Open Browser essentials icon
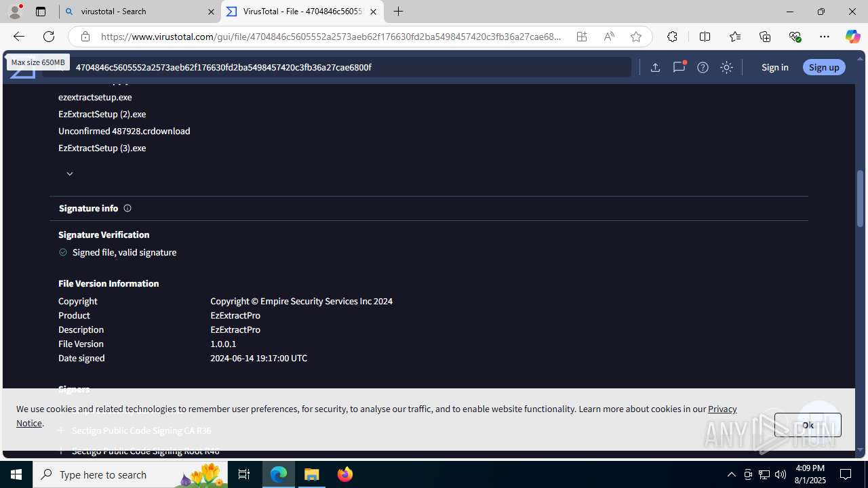This screenshot has height=488, width=868. pyautogui.click(x=795, y=37)
